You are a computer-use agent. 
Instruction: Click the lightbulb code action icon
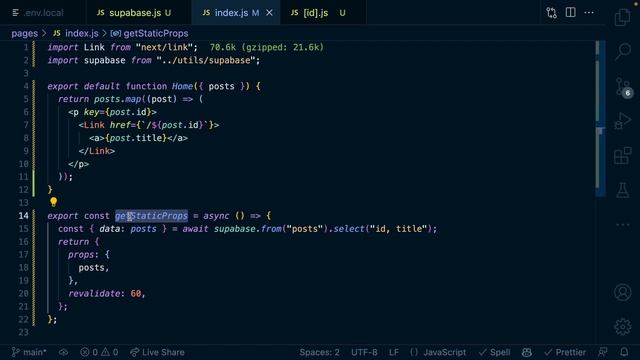(53, 202)
